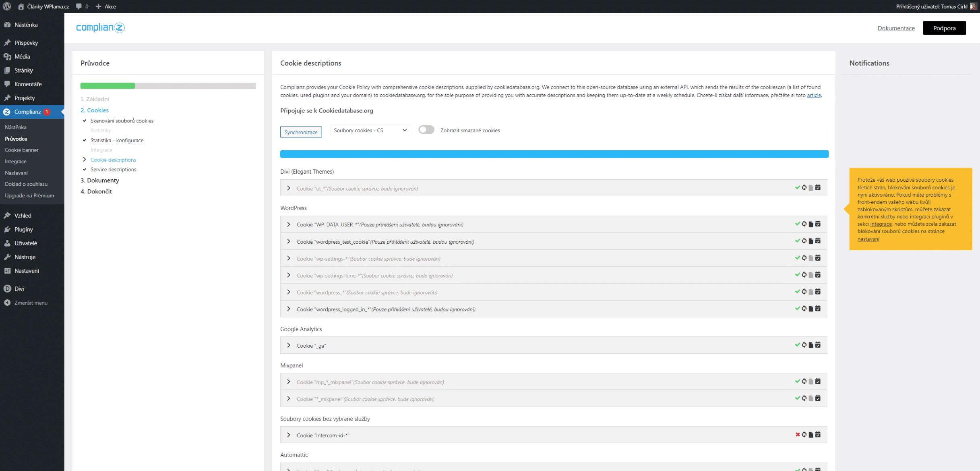The height and width of the screenshot is (471, 980).
Task: Open the Dokumentace link
Action: pos(896,28)
